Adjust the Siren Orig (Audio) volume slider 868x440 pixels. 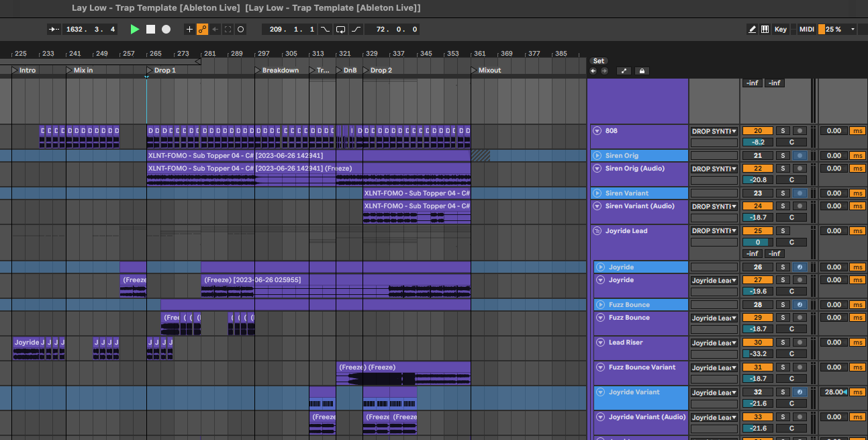(757, 180)
